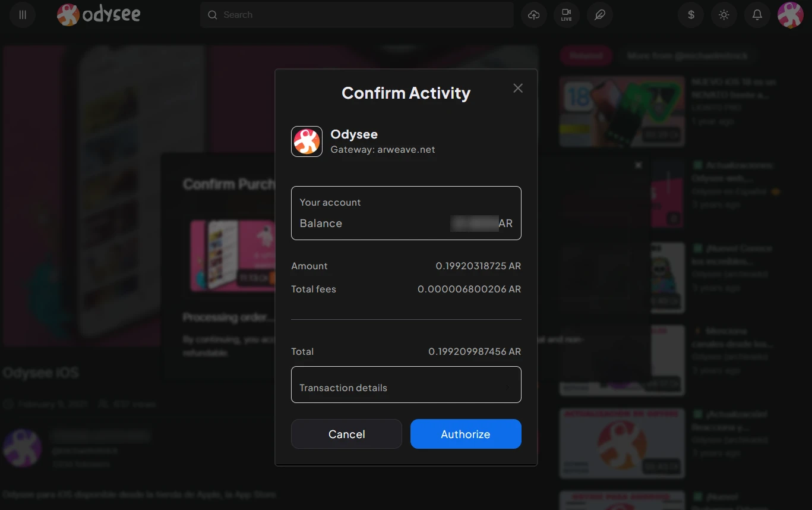812x510 pixels.
Task: Click the Odysee iOS video title
Action: click(x=40, y=373)
